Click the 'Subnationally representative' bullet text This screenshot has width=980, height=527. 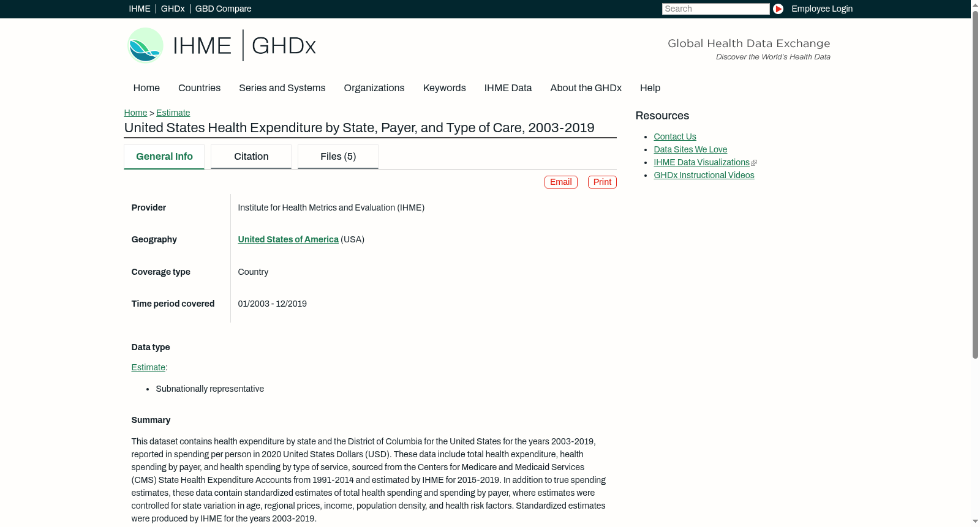coord(210,389)
